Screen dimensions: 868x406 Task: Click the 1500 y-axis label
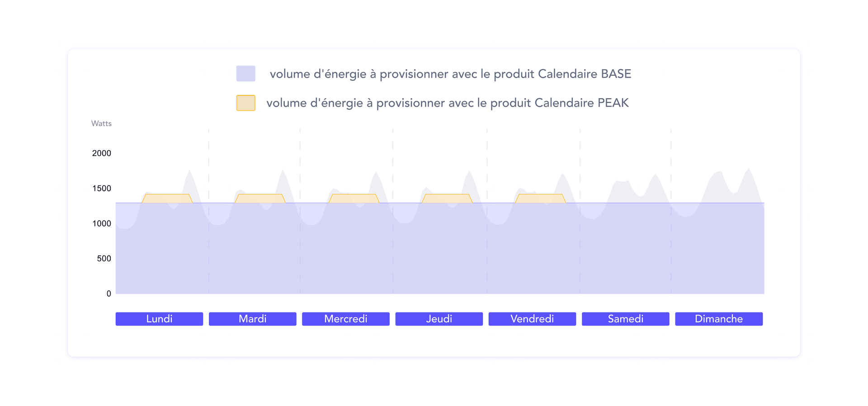pyautogui.click(x=101, y=189)
